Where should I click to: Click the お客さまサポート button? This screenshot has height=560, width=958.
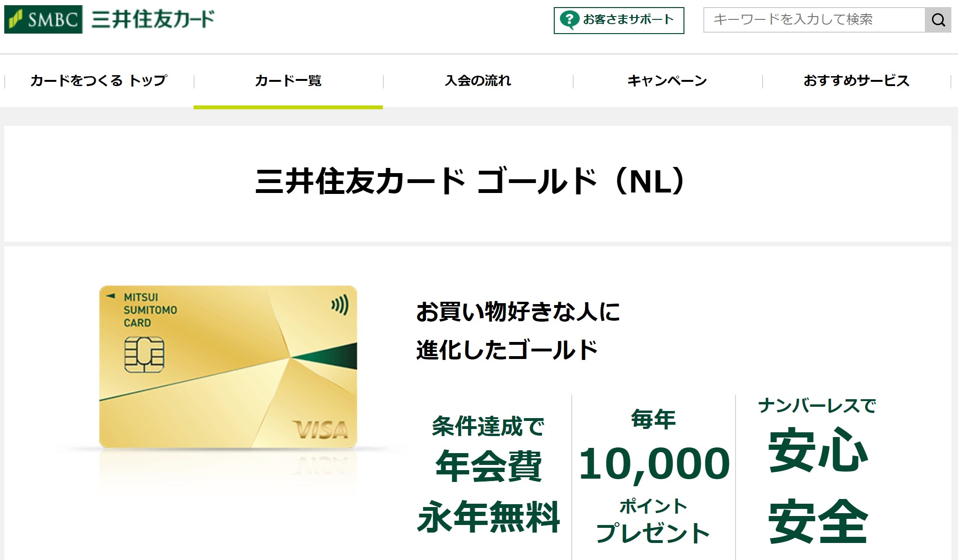click(x=619, y=20)
